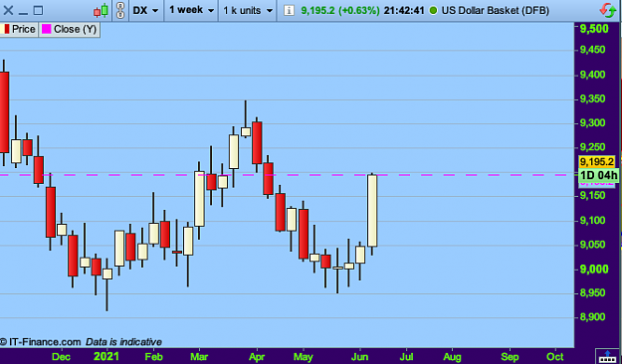The height and width of the screenshot is (364, 622).
Task: Click the US Dollar Basket (DFB) title
Action: [495, 10]
